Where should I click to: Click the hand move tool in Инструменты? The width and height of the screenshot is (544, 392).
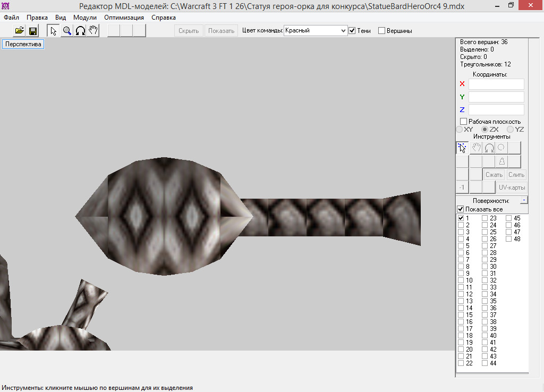pos(476,148)
